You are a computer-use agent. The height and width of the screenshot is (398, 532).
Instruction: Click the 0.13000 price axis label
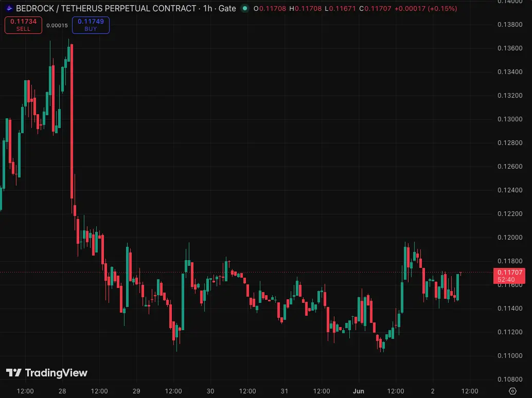tap(509, 119)
